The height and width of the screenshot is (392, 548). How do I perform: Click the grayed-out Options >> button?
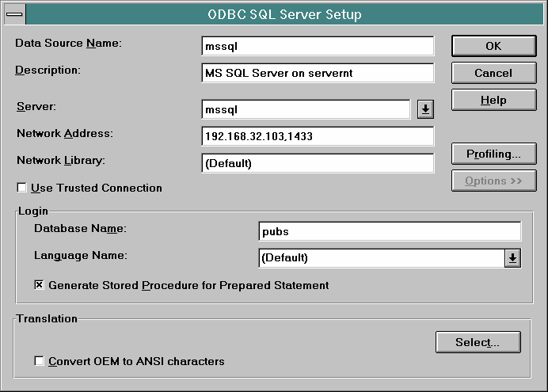tap(493, 181)
